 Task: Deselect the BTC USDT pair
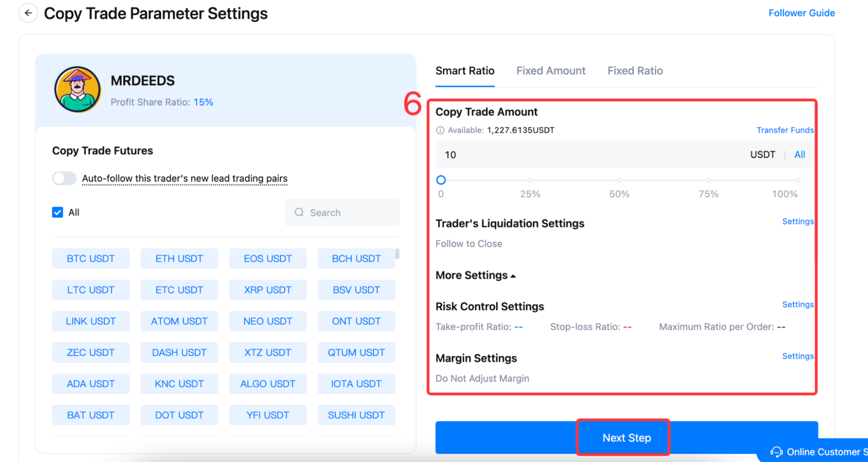pyautogui.click(x=91, y=259)
